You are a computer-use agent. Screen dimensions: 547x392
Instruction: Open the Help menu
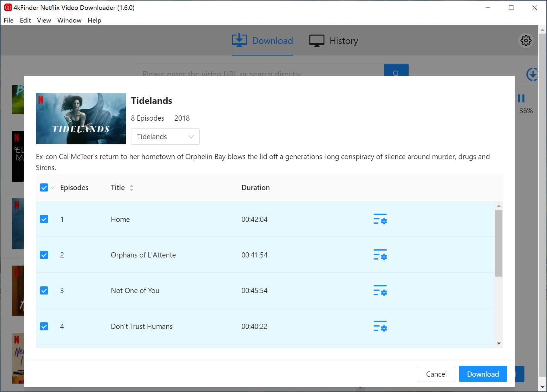pos(94,20)
